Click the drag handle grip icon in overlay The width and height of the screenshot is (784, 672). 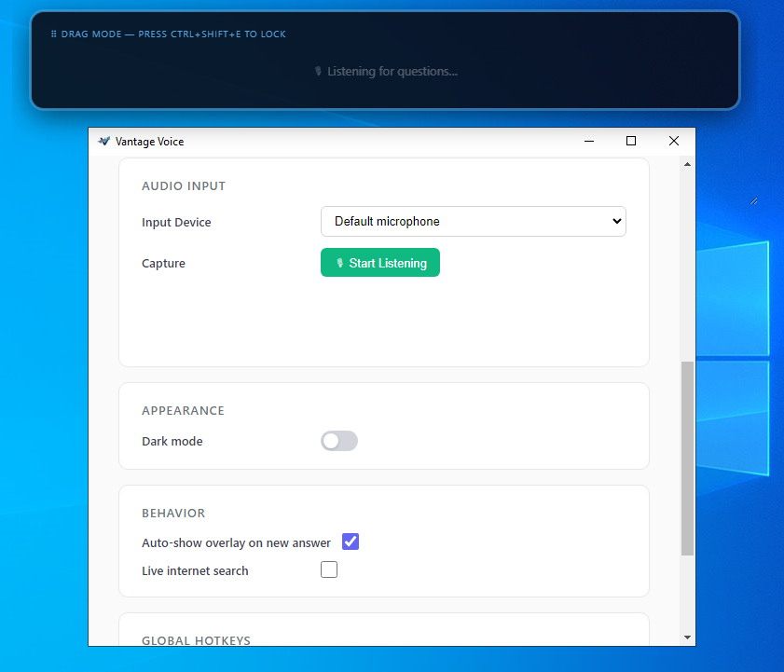[53, 34]
